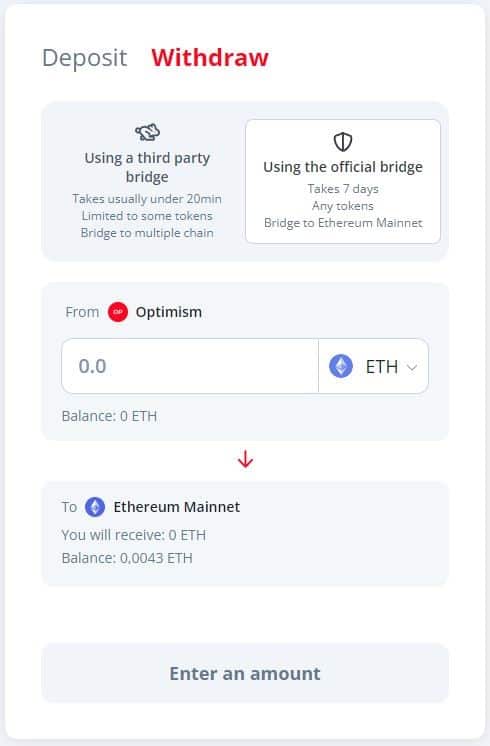Click the Optimism source network label
Screen dimensions: 490x746
tap(169, 312)
